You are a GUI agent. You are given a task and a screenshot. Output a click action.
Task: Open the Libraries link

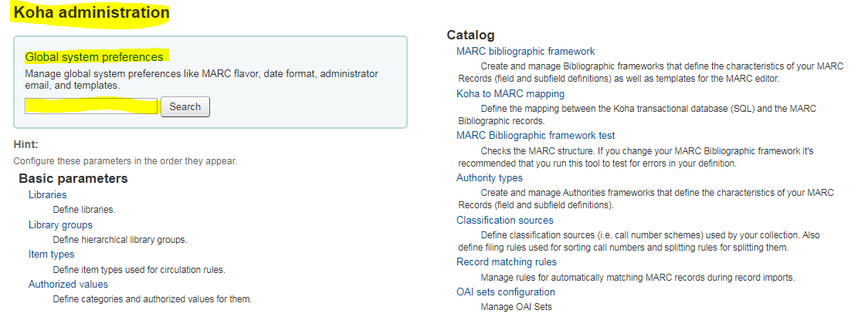click(48, 195)
